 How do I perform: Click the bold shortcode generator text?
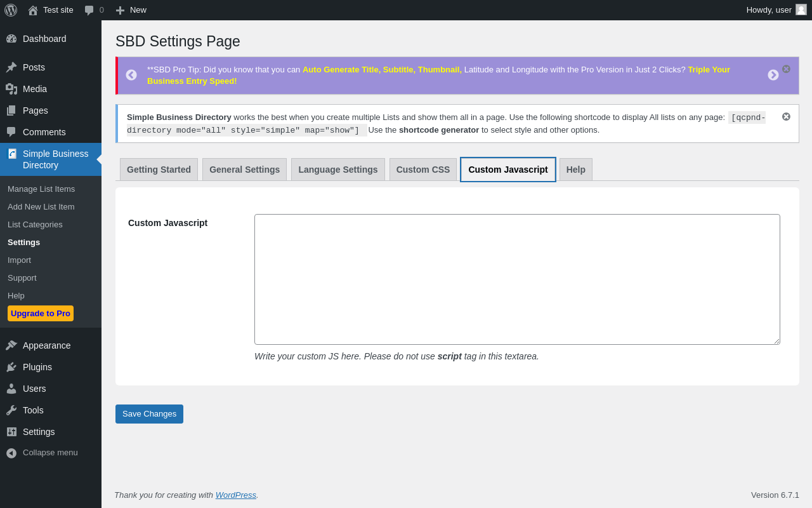point(439,130)
